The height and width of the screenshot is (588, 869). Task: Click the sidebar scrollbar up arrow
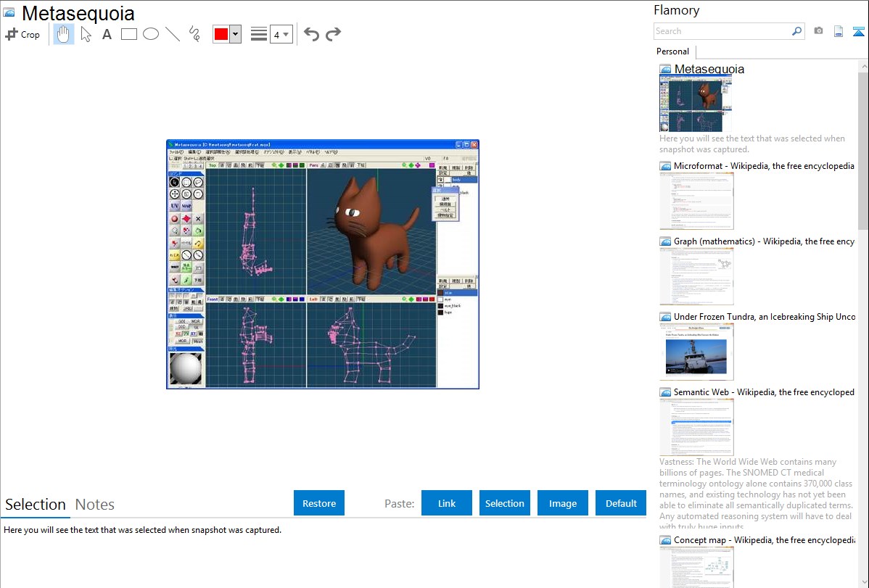click(x=864, y=66)
